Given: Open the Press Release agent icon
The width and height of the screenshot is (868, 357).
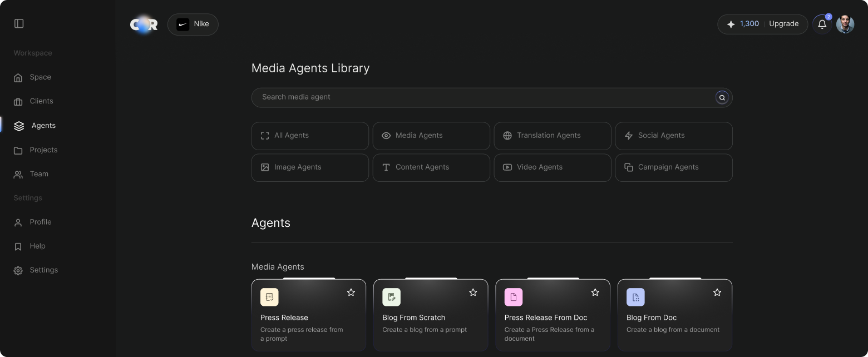Looking at the screenshot, I should (269, 297).
